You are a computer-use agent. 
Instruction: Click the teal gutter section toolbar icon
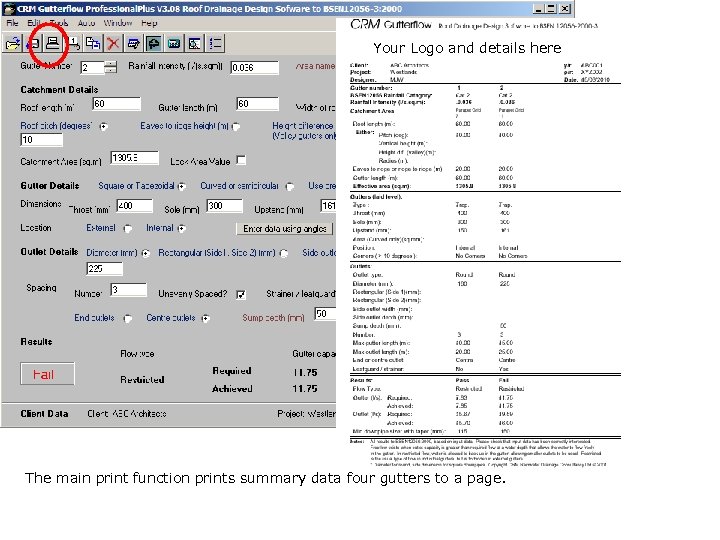coord(174,44)
